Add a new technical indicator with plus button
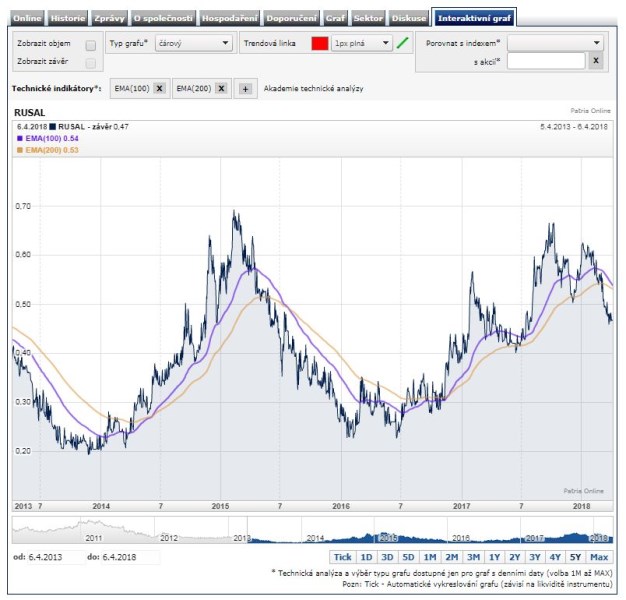Screen dimensions: 626x600 pos(246,89)
